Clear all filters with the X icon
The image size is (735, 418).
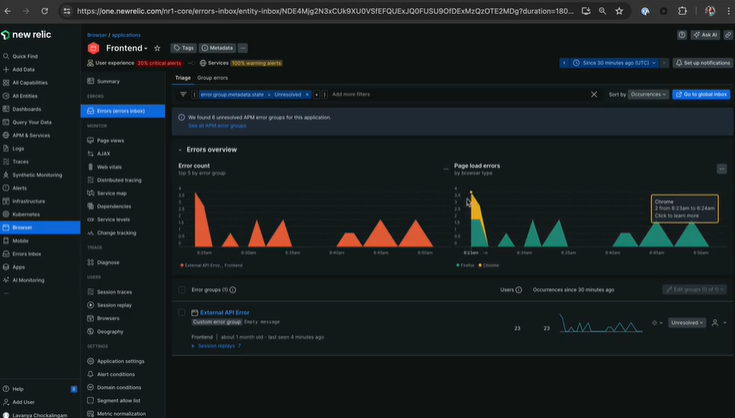coord(594,95)
